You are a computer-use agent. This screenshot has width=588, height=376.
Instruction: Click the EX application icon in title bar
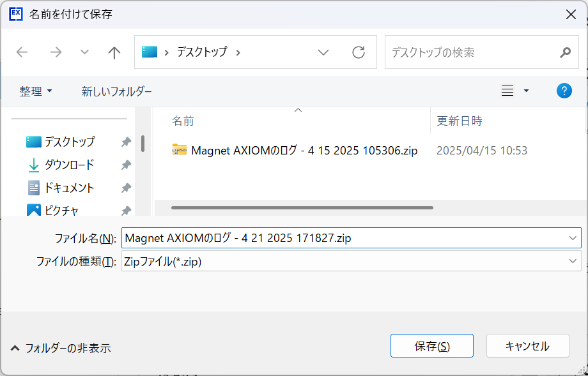point(16,14)
